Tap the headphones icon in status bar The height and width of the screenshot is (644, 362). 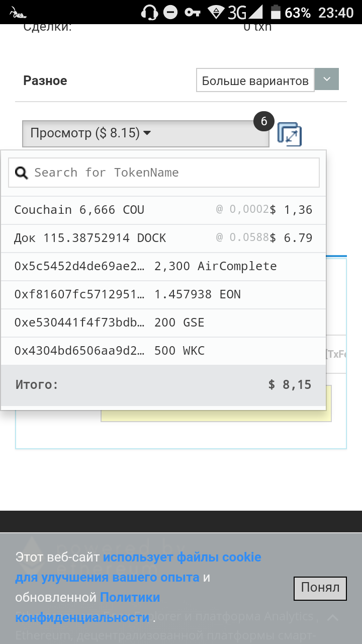click(x=149, y=12)
